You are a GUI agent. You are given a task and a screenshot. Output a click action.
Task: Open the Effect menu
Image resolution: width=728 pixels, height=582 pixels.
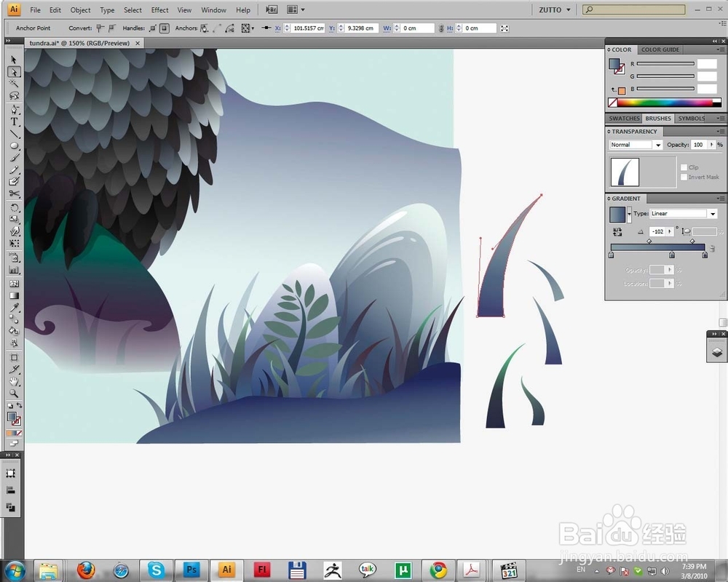[x=159, y=9]
